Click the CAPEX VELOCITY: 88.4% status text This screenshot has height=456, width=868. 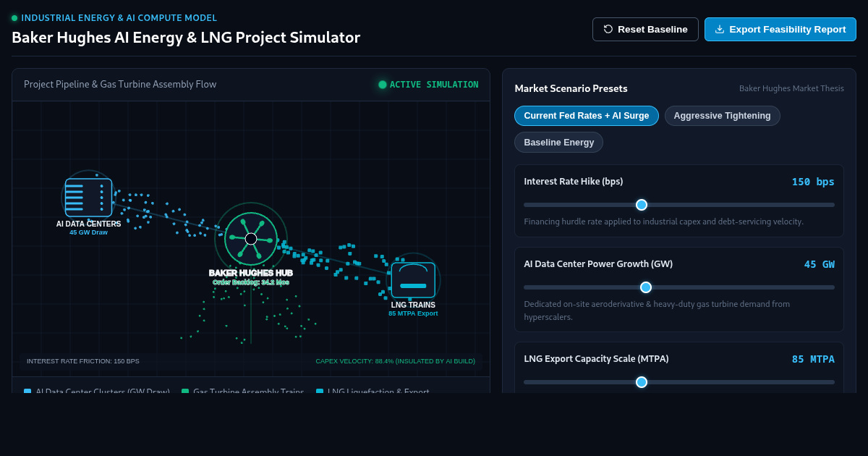click(x=396, y=361)
